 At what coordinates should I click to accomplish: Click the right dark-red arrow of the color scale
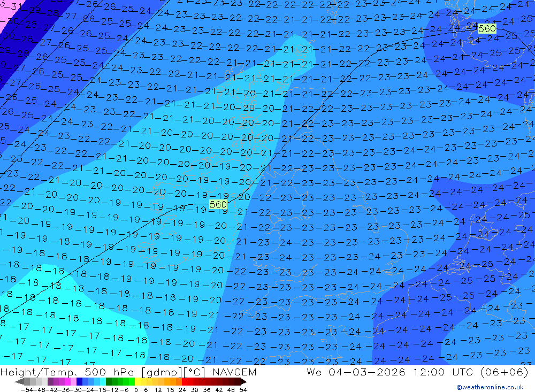coord(243,382)
